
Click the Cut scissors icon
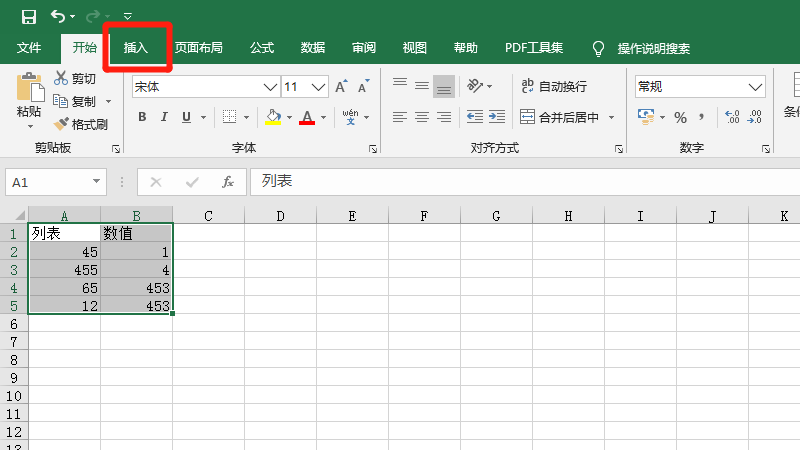(61, 79)
